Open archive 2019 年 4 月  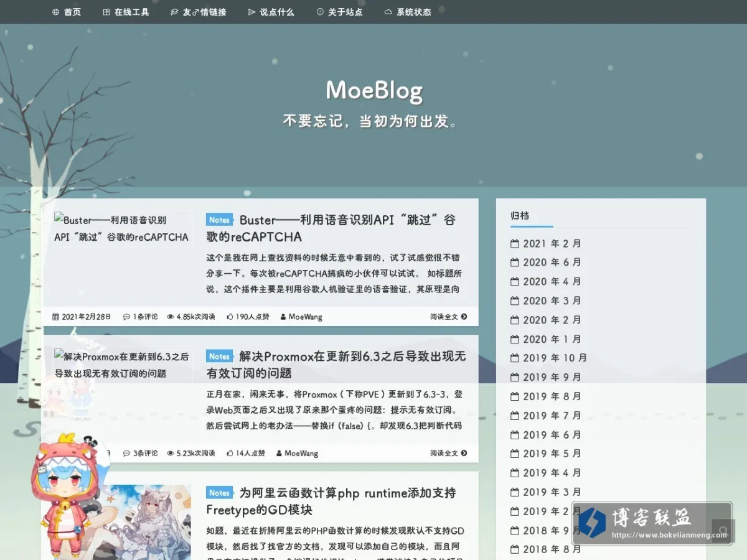pos(547,473)
